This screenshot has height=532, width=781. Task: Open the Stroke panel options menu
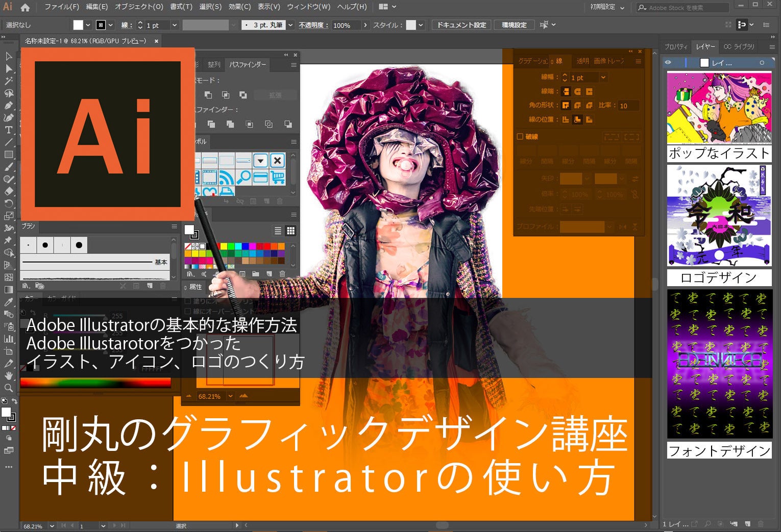638,61
